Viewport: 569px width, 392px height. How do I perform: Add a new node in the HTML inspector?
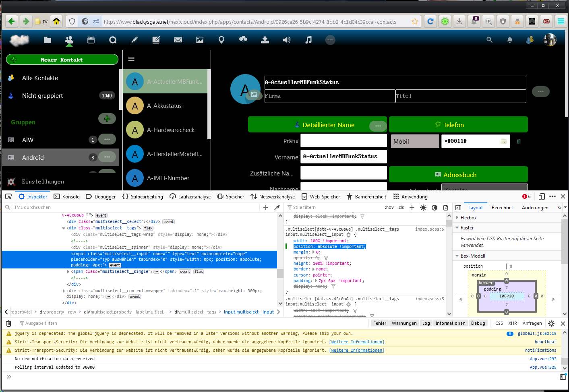click(266, 207)
